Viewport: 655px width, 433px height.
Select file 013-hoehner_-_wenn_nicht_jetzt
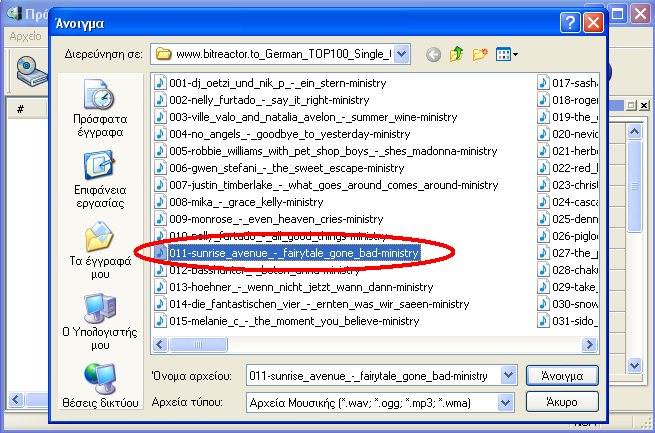294,287
